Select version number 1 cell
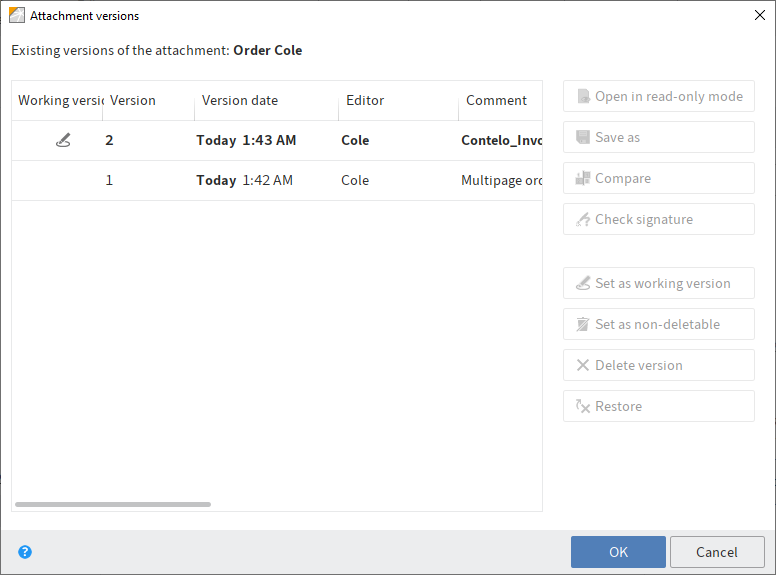Screen dimensions: 776x575 (x=109, y=180)
